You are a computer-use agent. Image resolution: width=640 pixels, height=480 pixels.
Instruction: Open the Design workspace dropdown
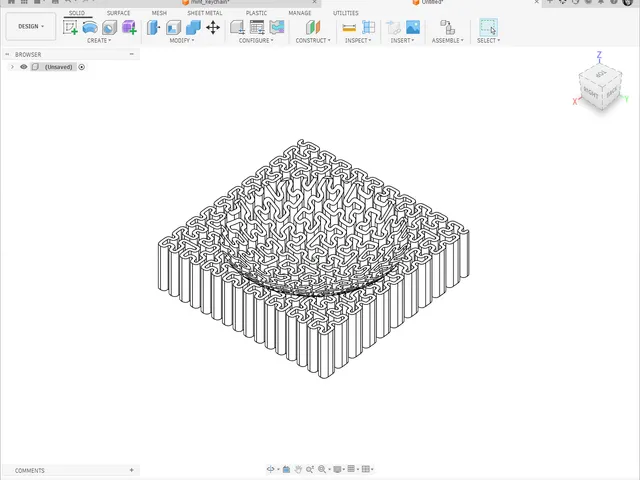[x=31, y=27]
